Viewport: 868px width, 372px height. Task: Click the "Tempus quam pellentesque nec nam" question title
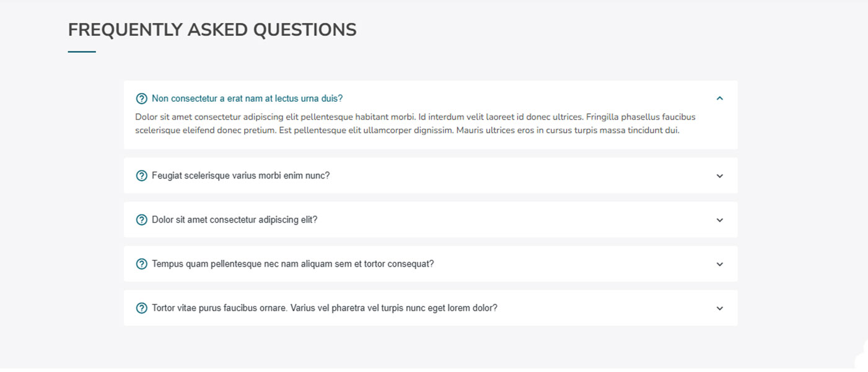(292, 264)
